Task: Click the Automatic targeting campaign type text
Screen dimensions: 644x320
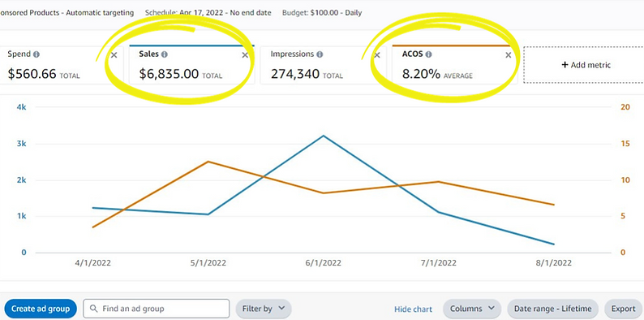Action: [100, 13]
